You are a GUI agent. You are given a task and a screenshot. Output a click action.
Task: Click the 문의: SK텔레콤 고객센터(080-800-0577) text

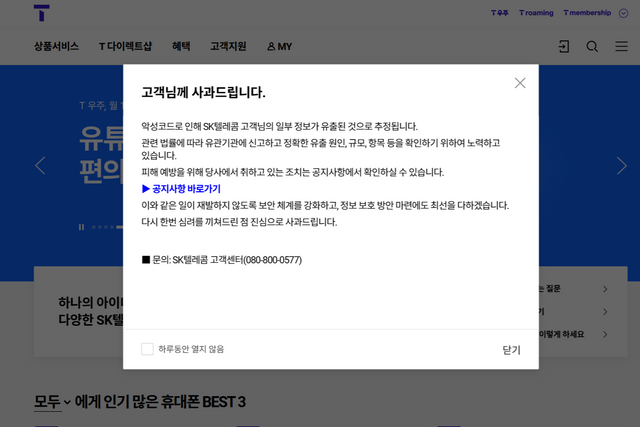[x=222, y=260]
